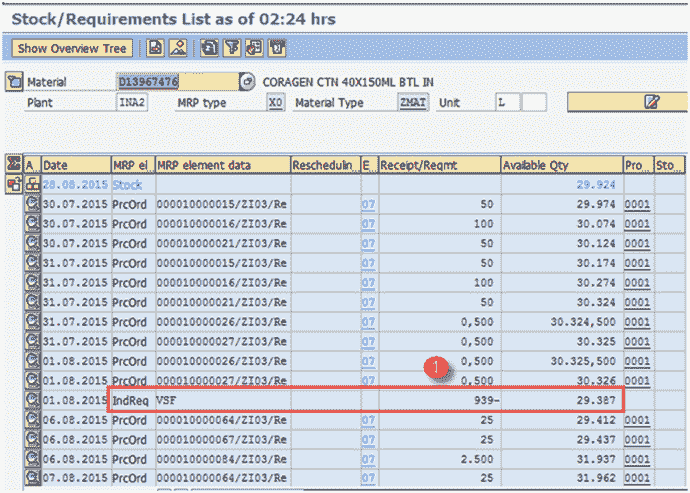Click exception 07 link in 06.08.2015 order 00010000084 row
Image resolution: width=690 pixels, height=493 pixels.
click(368, 460)
